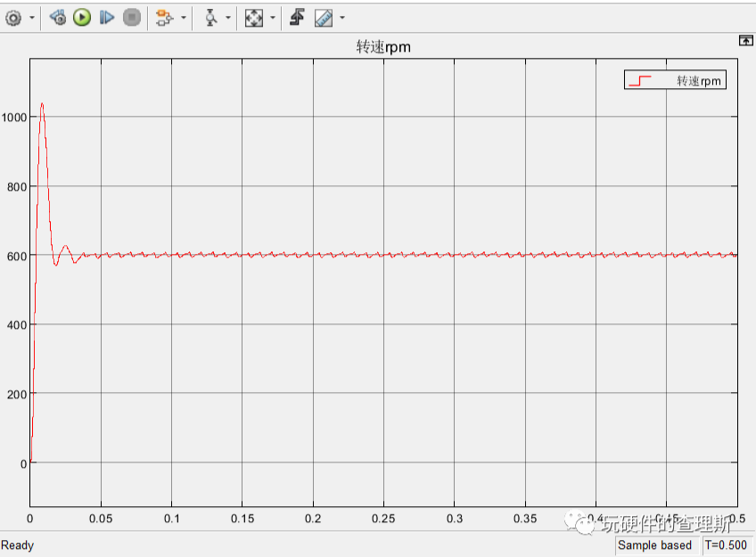Open the Triggers panel icon
This screenshot has width=756, height=557.
pyautogui.click(x=297, y=17)
